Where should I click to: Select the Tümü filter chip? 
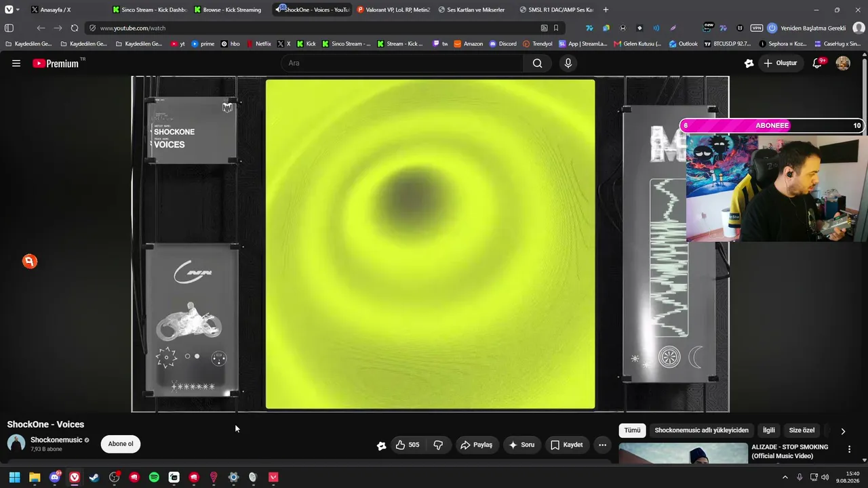point(632,430)
